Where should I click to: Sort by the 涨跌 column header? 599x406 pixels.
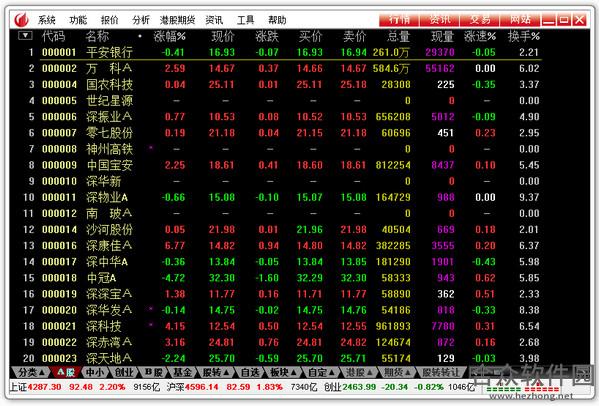[x=267, y=36]
